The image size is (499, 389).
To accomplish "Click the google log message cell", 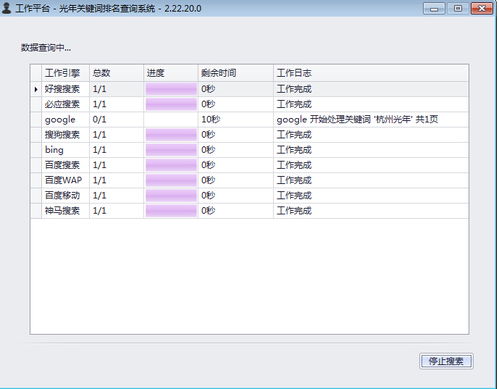I will (371, 120).
